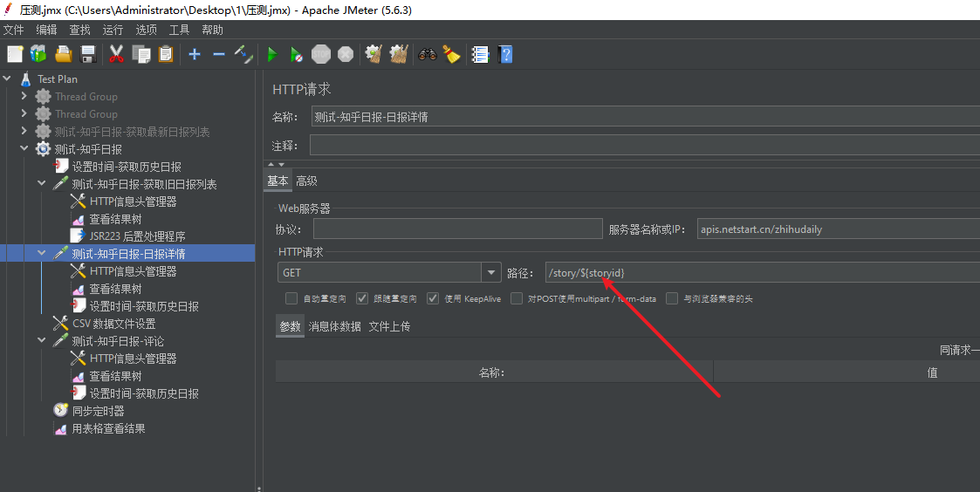Image resolution: width=980 pixels, height=492 pixels.
Task: Click the 名称: table column header
Action: coord(494,372)
